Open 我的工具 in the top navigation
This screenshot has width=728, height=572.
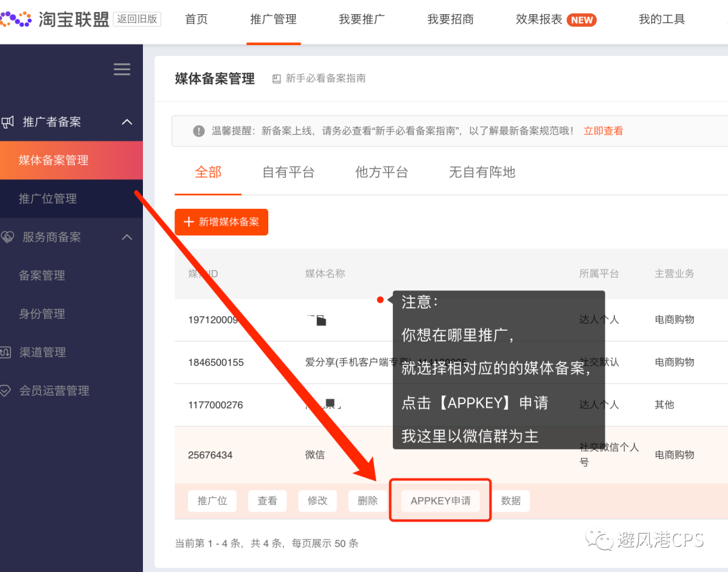point(662,20)
